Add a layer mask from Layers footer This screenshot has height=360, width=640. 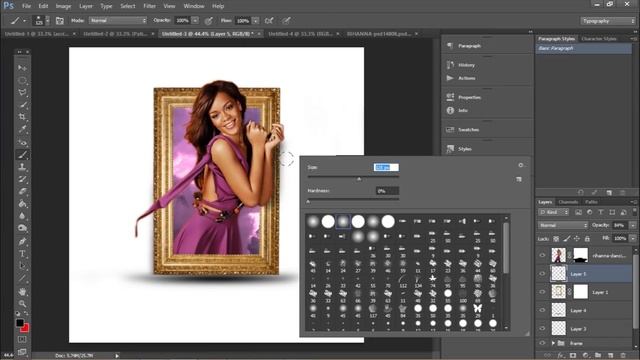click(573, 356)
